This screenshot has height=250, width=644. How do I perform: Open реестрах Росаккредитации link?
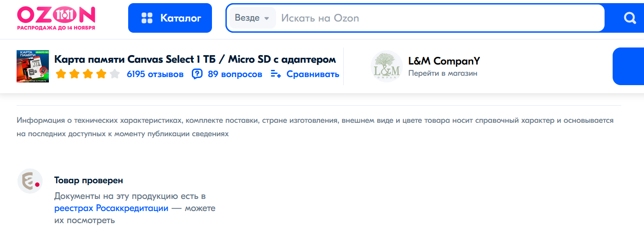(111, 208)
